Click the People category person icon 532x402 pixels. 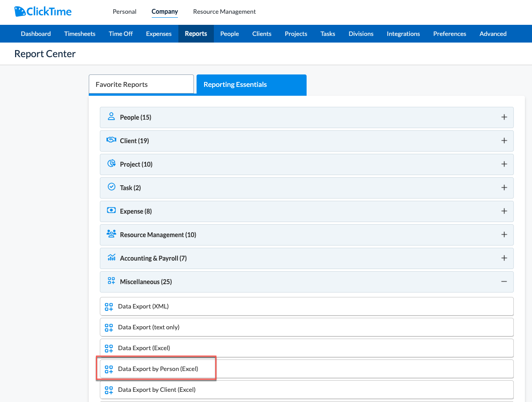[x=111, y=117]
